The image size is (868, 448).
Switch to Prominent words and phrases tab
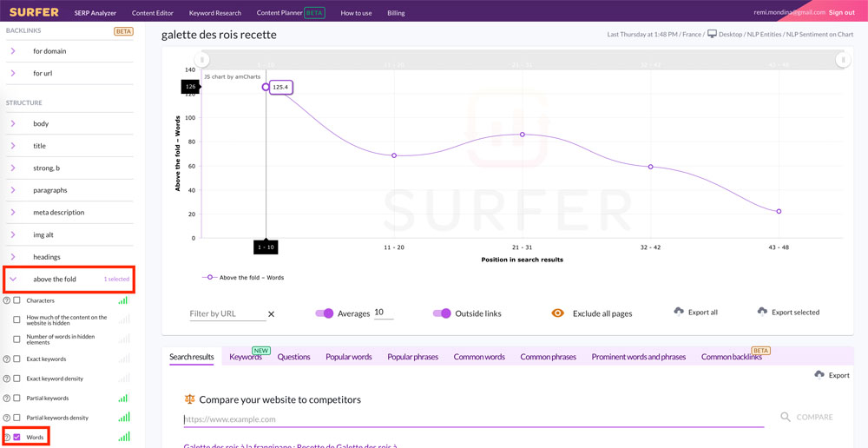point(638,357)
